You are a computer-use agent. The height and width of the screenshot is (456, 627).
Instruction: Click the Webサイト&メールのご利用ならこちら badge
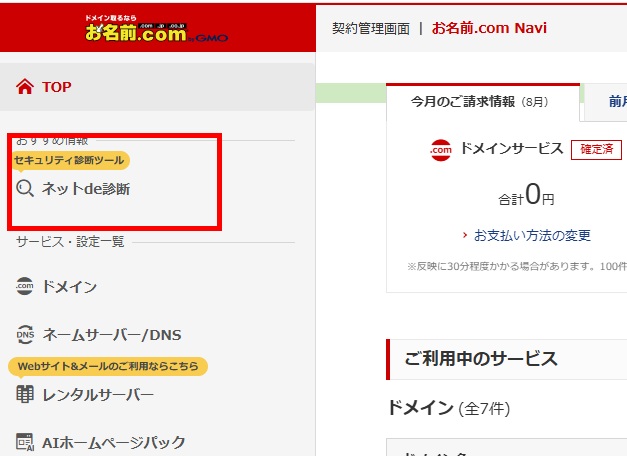pos(108,366)
